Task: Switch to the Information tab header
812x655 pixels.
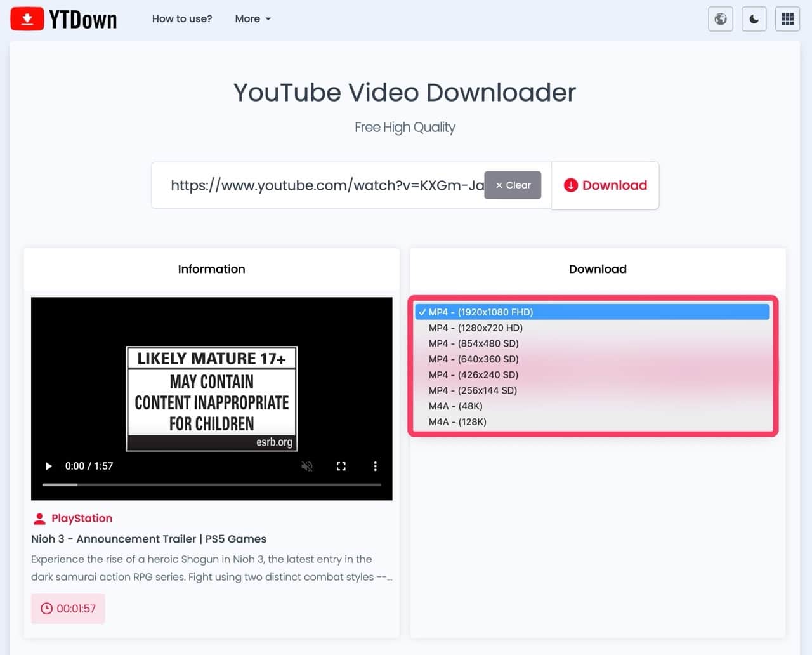Action: (x=211, y=269)
